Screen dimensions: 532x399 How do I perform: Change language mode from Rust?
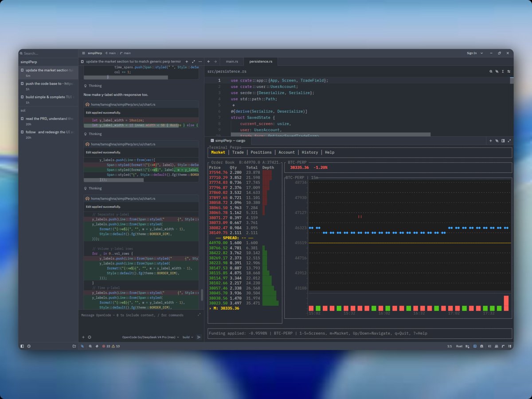[x=459, y=346]
